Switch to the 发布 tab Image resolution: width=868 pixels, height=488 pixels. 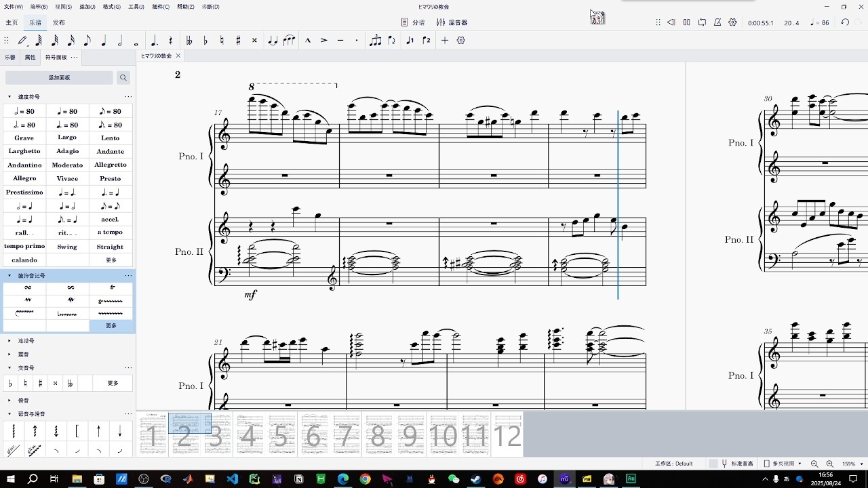point(59,22)
